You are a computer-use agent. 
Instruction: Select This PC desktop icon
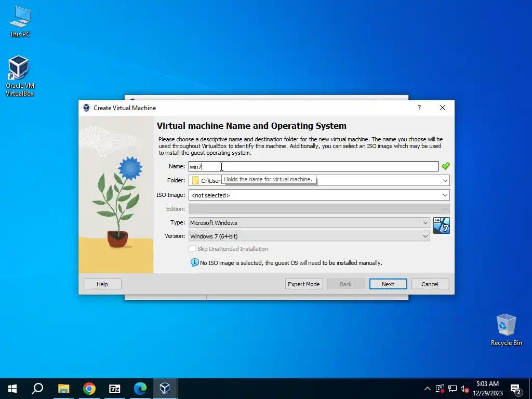(20, 21)
